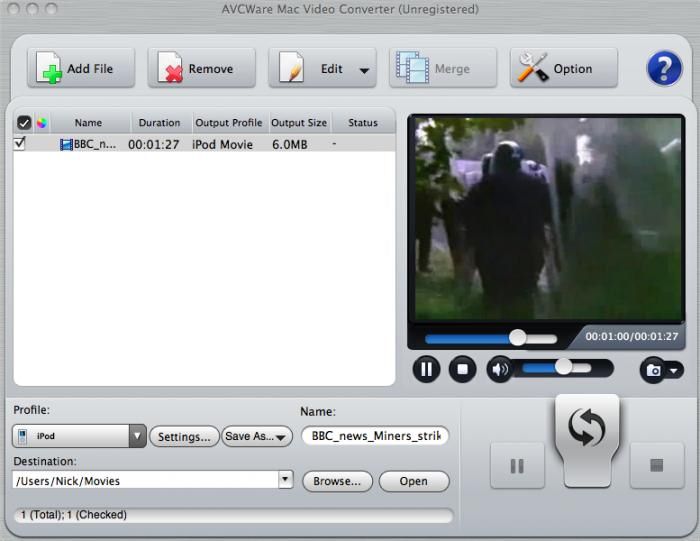Click the Merge toolbar button
Screen dimensions: 700x541
[x=443, y=68]
